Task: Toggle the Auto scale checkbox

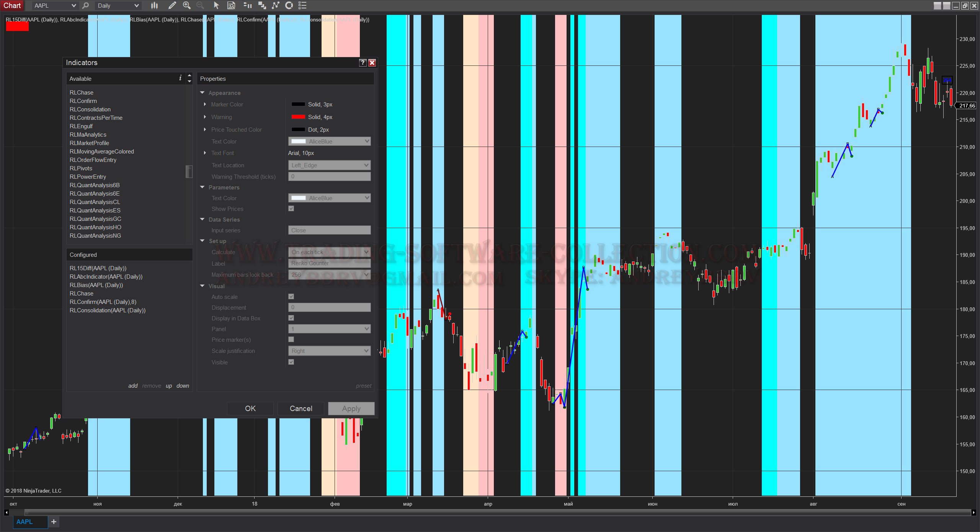Action: tap(291, 297)
